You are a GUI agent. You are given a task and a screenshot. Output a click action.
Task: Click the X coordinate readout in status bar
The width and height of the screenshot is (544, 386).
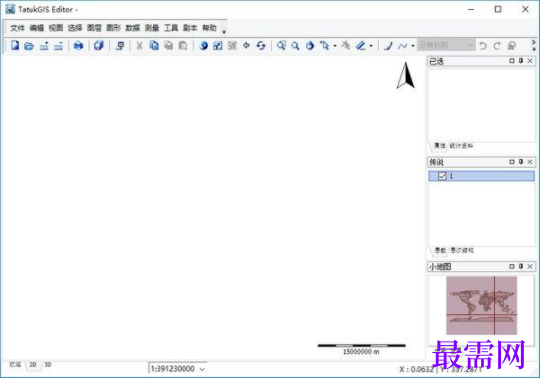pyautogui.click(x=416, y=369)
